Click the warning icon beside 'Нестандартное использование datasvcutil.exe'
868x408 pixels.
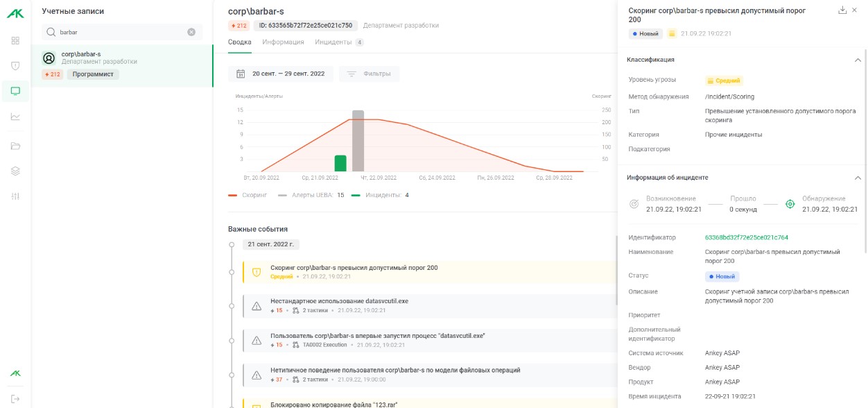click(x=257, y=306)
